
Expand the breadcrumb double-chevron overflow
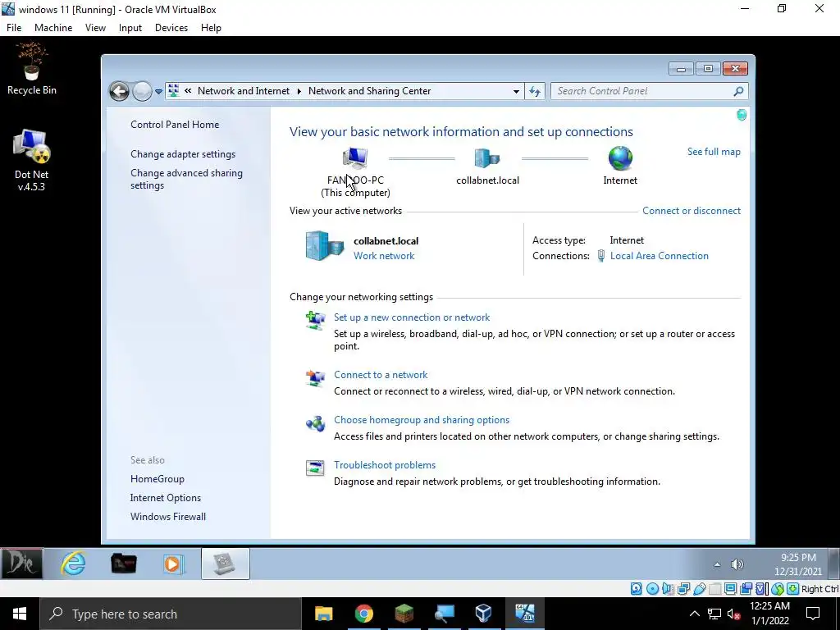pyautogui.click(x=188, y=91)
